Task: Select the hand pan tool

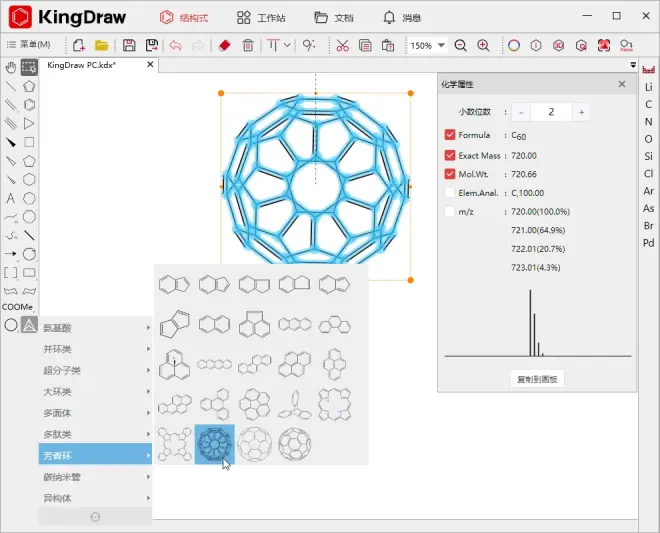Action: (x=11, y=67)
